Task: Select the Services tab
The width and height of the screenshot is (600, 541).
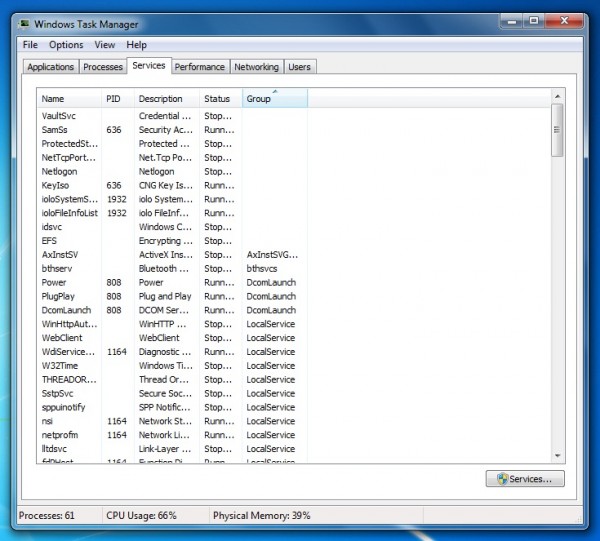Action: point(149,66)
